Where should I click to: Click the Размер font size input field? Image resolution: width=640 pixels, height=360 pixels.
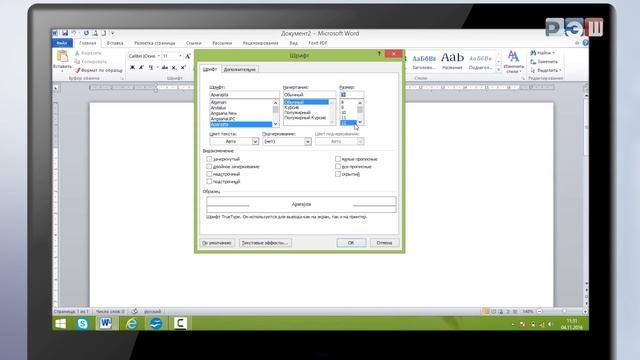tap(351, 94)
